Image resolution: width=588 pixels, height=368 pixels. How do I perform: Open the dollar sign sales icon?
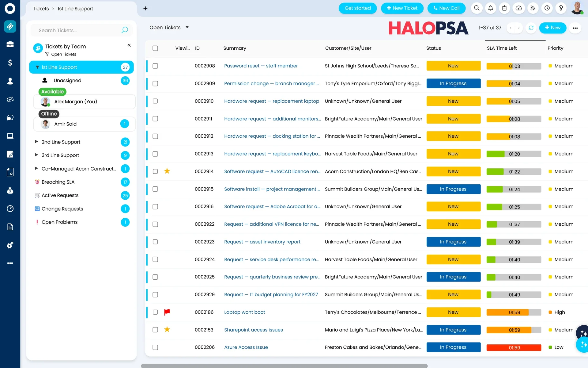[10, 63]
